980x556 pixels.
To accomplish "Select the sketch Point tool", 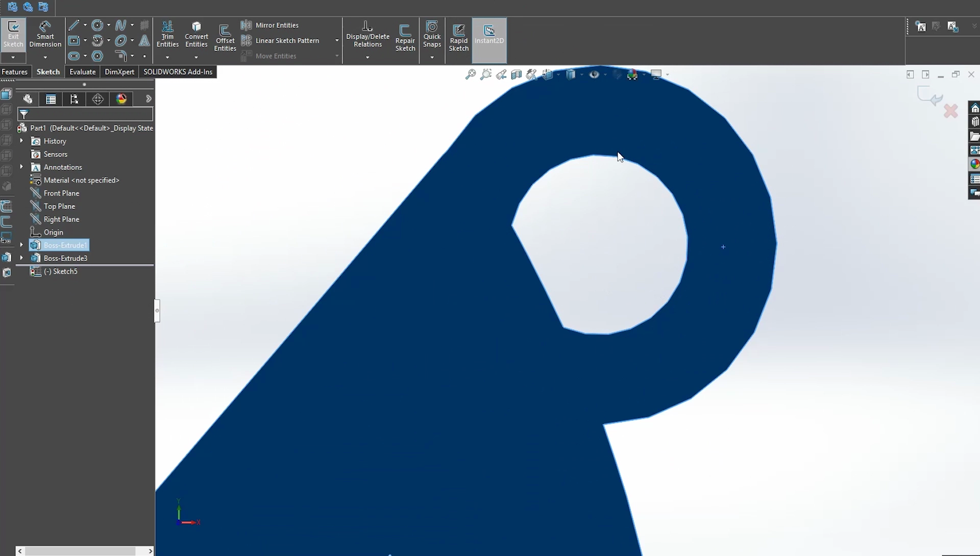I will [144, 56].
